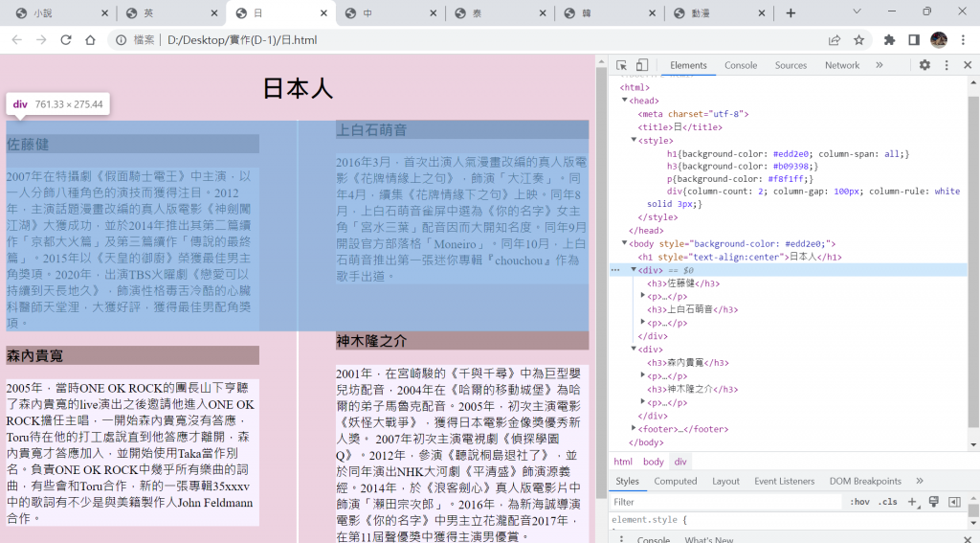Viewport: 980px width, 543px height.
Task: View site information icon in address bar
Action: coord(121,40)
